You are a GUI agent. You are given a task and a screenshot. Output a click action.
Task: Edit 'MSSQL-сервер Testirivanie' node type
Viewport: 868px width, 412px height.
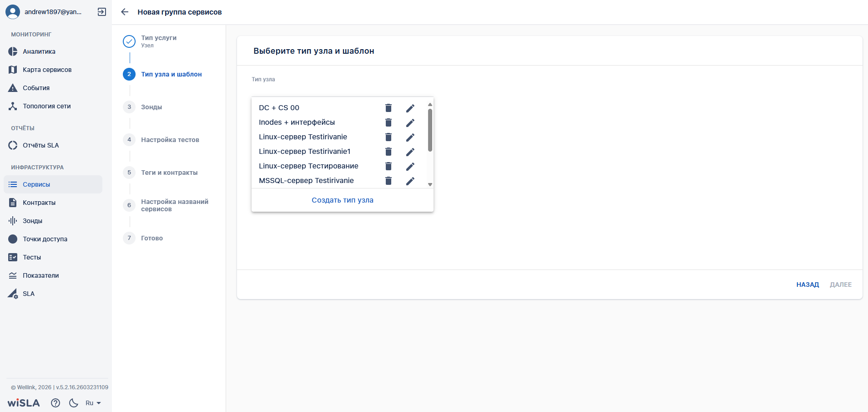pyautogui.click(x=410, y=181)
